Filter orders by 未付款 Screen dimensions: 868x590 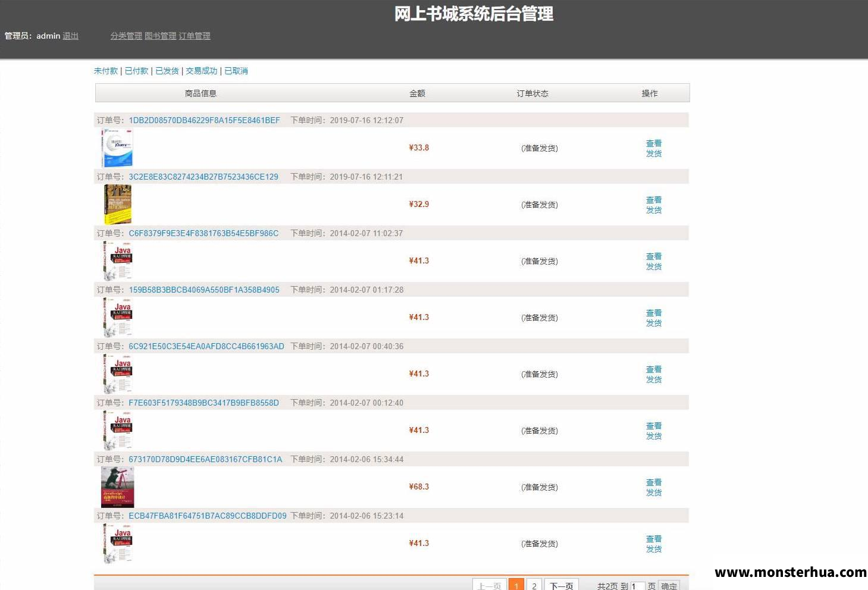tap(106, 71)
